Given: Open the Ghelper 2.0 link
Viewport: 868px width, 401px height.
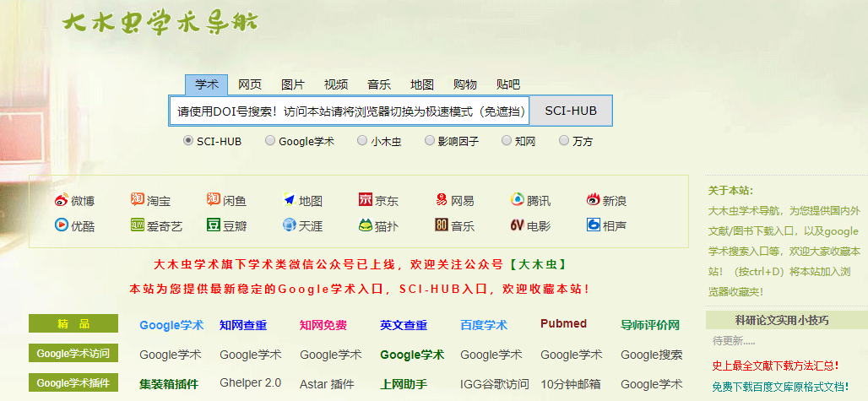Looking at the screenshot, I should [250, 382].
